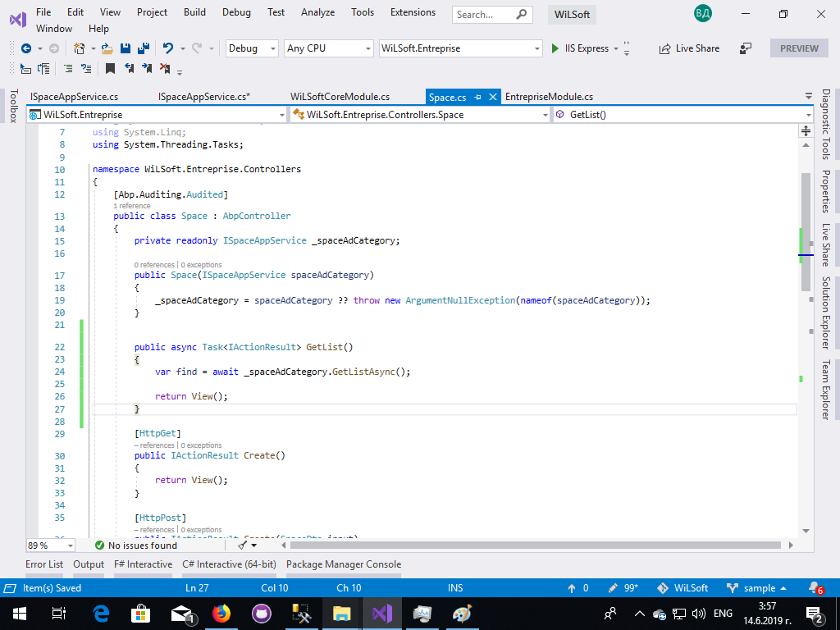Viewport: 840px width, 630px height.
Task: Click the vertical scrollbar thumb in the editor
Action: click(x=806, y=231)
